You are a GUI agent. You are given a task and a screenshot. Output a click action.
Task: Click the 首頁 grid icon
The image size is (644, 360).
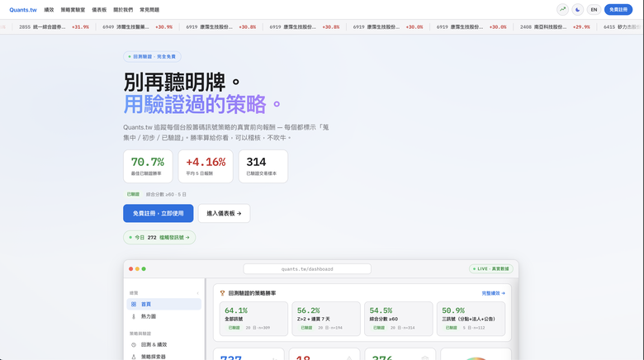tap(134, 304)
